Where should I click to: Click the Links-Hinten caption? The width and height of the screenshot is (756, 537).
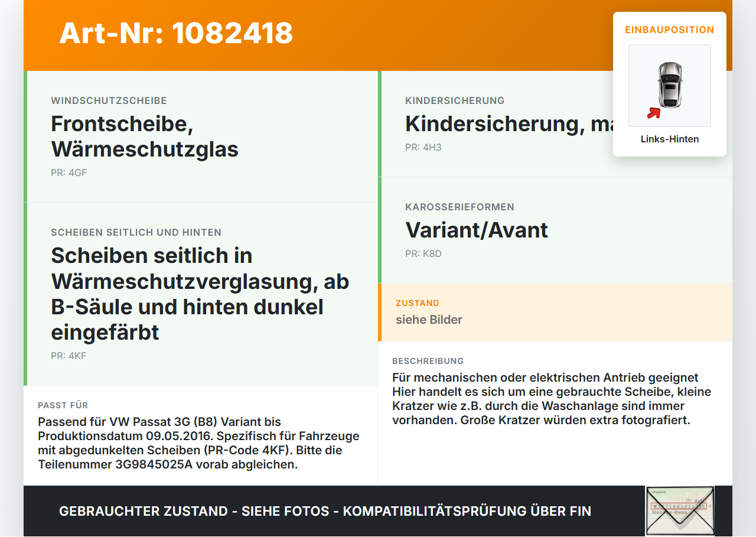pos(670,139)
